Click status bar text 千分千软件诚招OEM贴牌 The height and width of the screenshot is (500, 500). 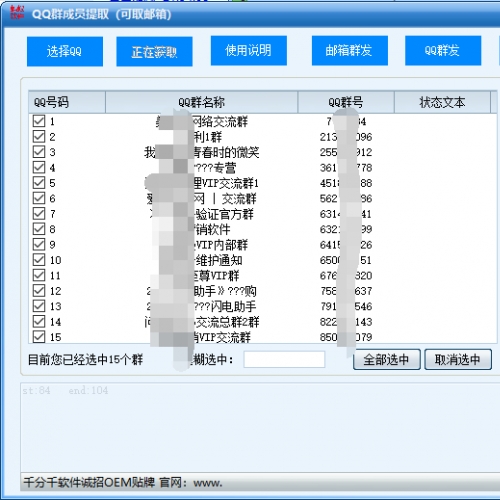pyautogui.click(x=89, y=482)
